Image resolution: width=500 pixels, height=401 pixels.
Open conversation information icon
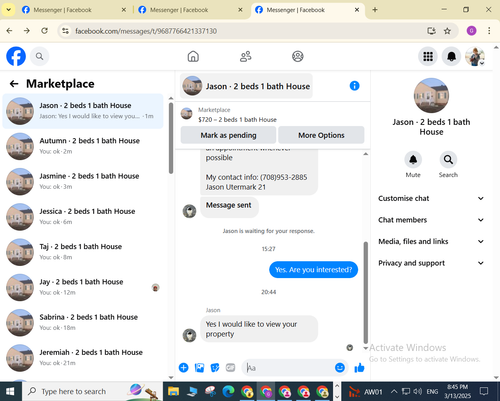pos(354,86)
